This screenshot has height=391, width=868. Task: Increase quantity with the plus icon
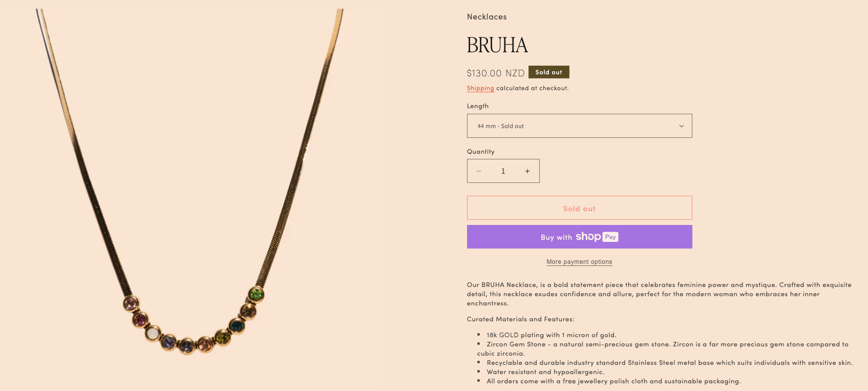click(x=527, y=171)
